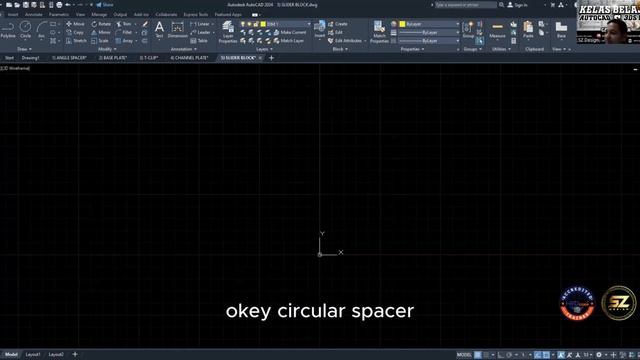
Task: Add a Linear dimension
Action: point(200,24)
